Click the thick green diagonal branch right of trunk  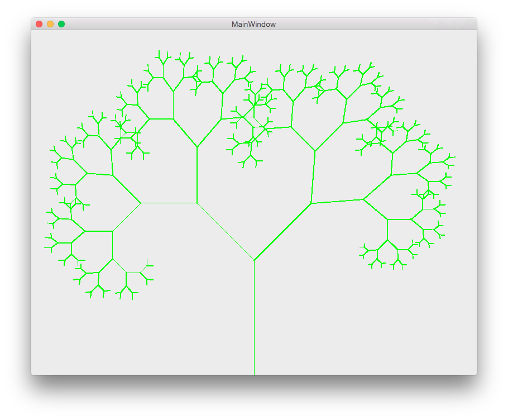[x=282, y=232]
